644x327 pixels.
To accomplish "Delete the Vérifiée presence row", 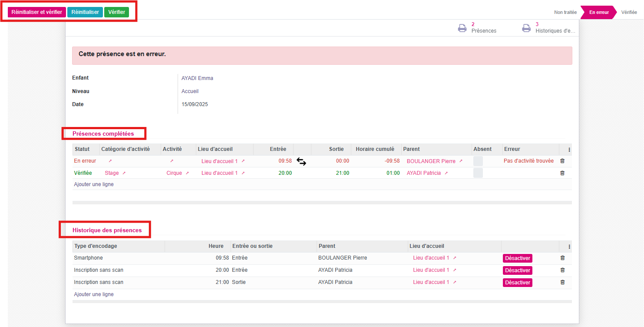I will [x=562, y=173].
